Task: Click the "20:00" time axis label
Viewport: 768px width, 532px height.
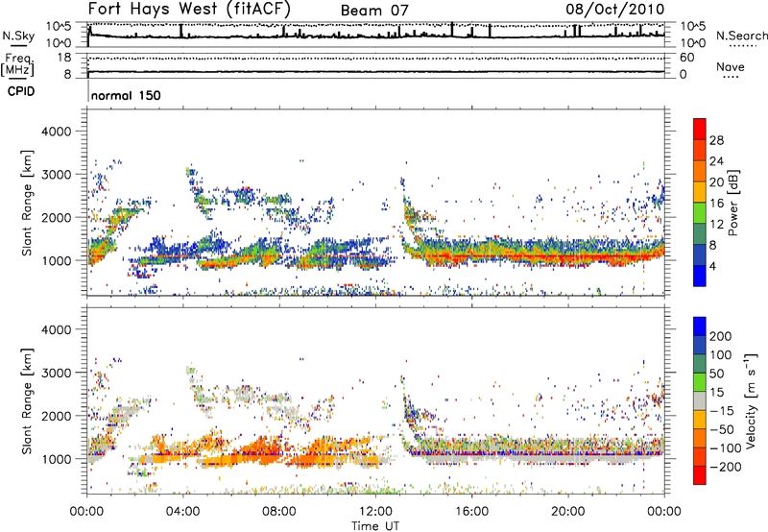Action: coord(567,512)
